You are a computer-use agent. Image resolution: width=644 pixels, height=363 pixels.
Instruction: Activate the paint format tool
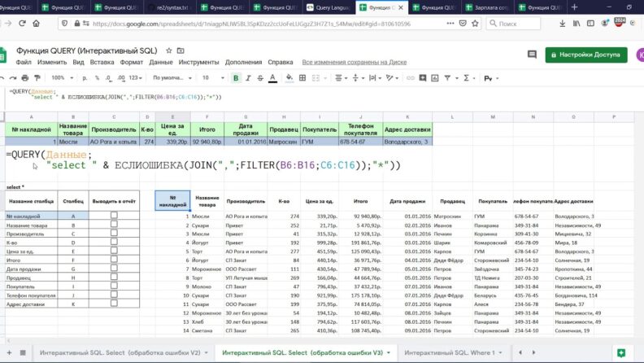pyautogui.click(x=37, y=77)
